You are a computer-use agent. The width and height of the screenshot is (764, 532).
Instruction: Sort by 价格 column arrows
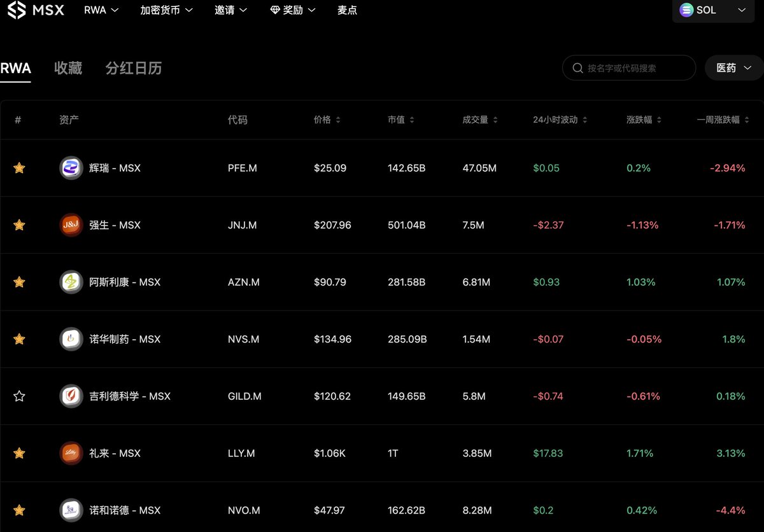[x=338, y=120]
